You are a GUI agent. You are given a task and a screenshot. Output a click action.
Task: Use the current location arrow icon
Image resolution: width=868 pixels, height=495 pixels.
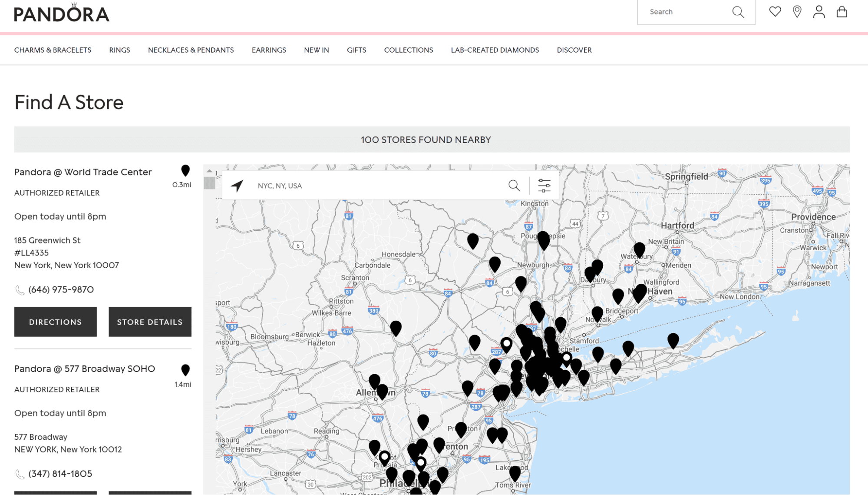[237, 186]
